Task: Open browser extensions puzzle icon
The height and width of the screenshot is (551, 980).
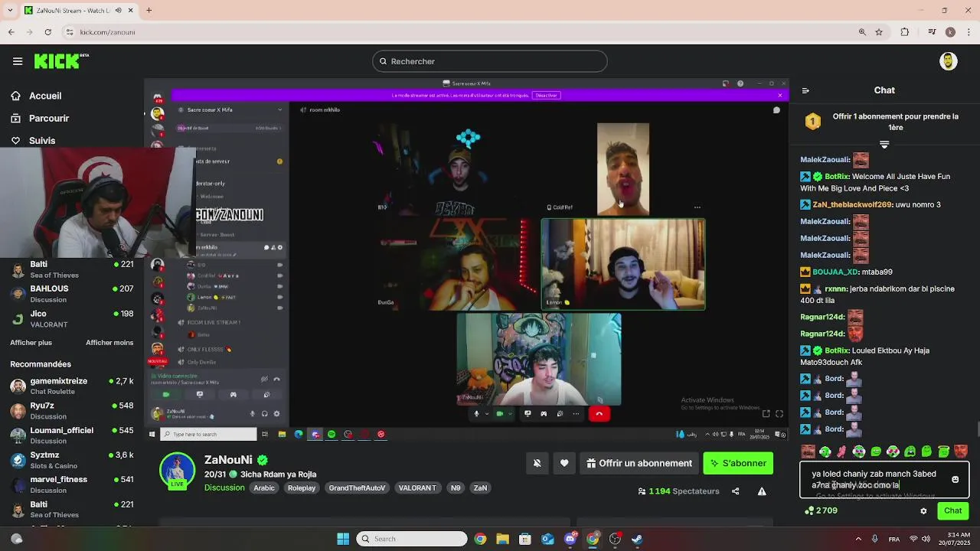Action: pos(905,32)
